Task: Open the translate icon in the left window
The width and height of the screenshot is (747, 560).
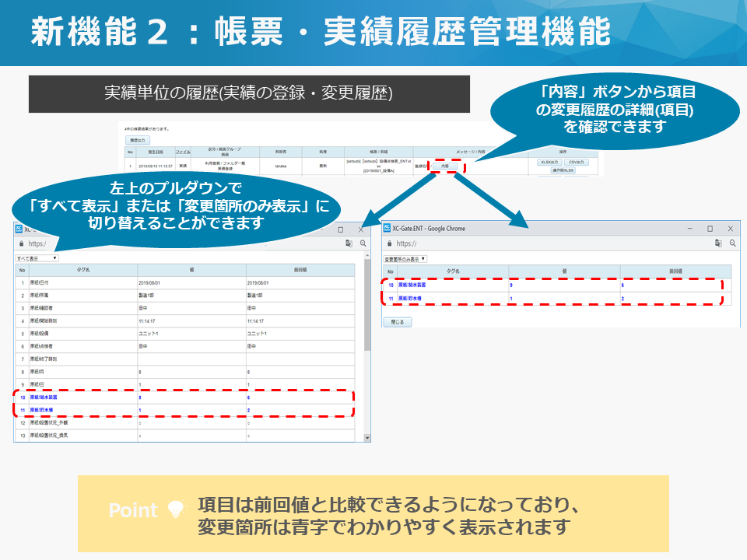Action: (349, 243)
